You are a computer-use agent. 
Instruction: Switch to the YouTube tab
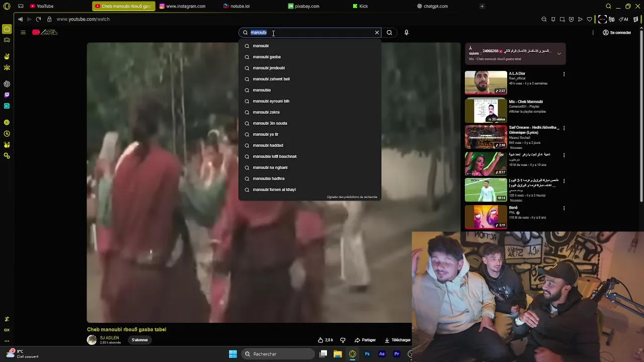42,6
